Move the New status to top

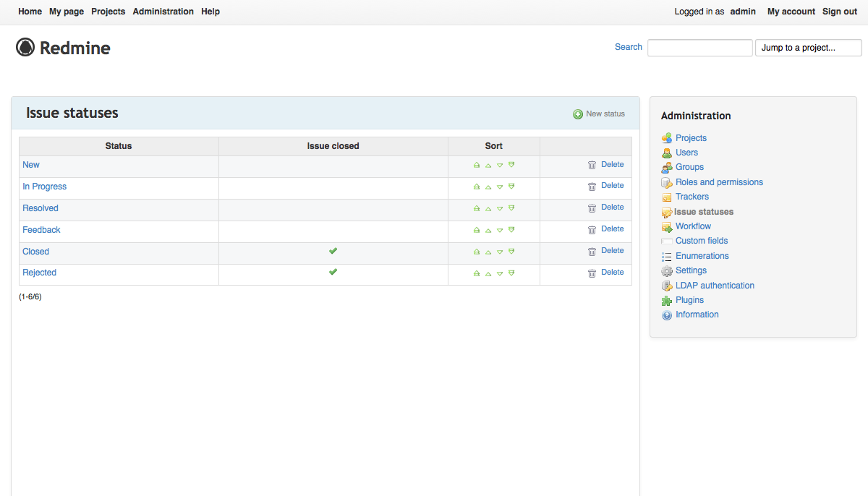pyautogui.click(x=477, y=165)
